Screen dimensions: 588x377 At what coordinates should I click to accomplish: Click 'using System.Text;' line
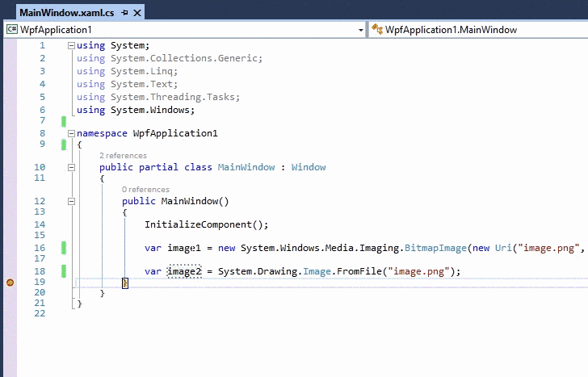(x=127, y=84)
